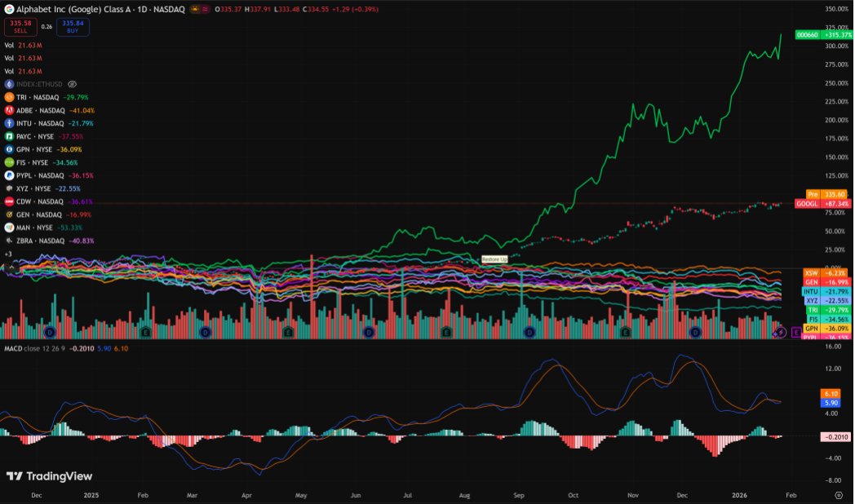Image resolution: width=855 pixels, height=504 pixels.
Task: Toggle visibility of INDEX:ETHUSD with eye icon
Action: coord(72,84)
